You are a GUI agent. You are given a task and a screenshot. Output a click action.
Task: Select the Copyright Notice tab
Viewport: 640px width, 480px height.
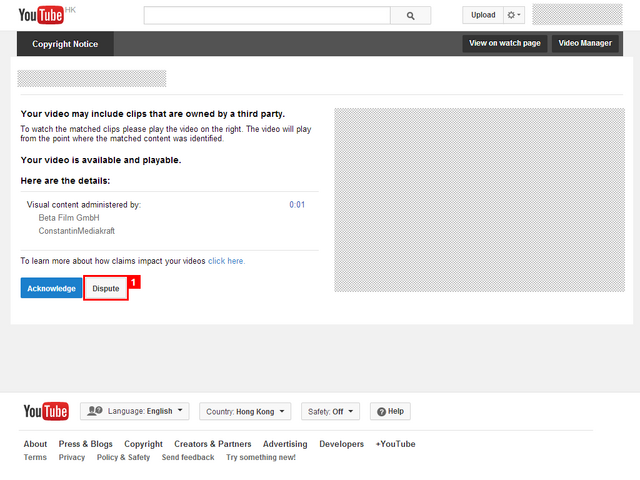[65, 44]
